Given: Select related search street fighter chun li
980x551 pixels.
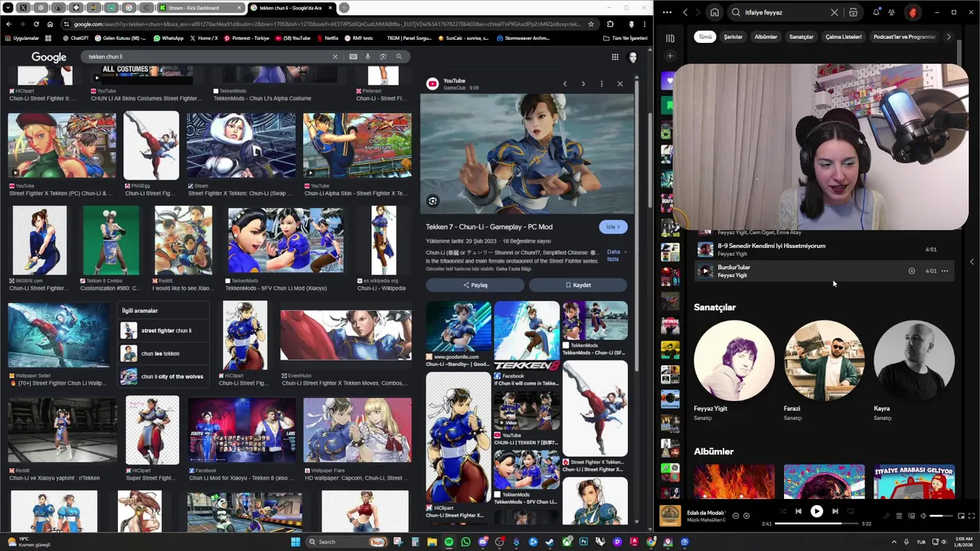Looking at the screenshot, I should 163,331.
